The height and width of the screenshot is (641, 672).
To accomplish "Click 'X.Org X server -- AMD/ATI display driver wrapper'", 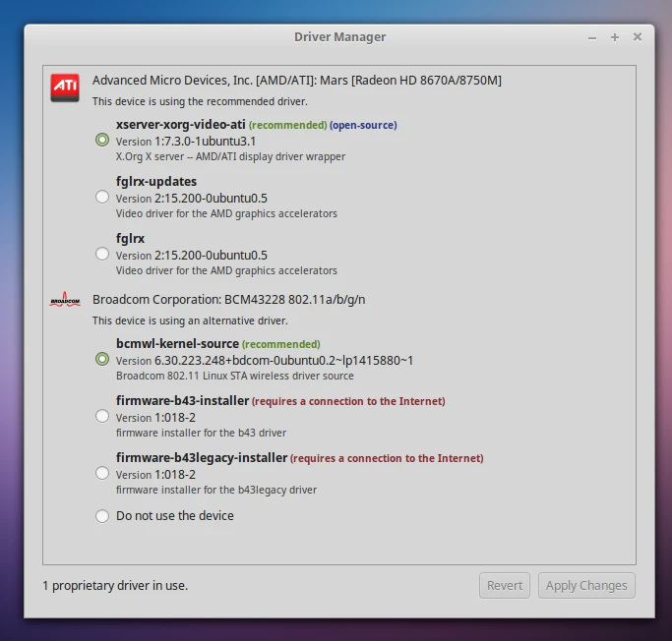I will pyautogui.click(x=230, y=156).
